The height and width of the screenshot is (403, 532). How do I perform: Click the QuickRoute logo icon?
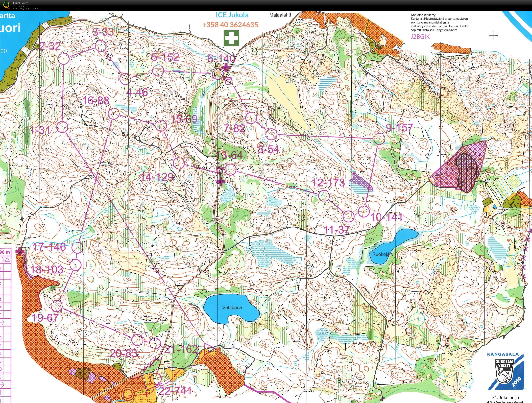coord(7,5)
